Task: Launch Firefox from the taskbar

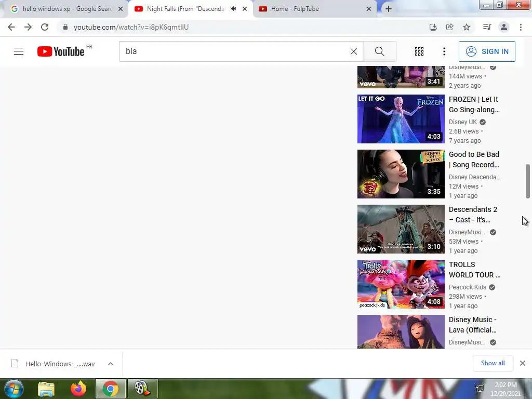Action: tap(78, 389)
